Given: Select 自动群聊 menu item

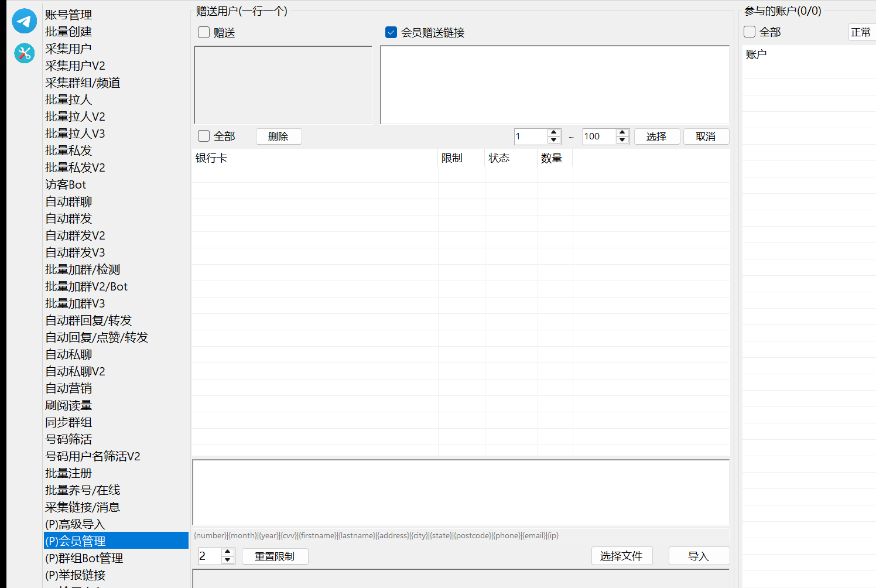Looking at the screenshot, I should [69, 201].
